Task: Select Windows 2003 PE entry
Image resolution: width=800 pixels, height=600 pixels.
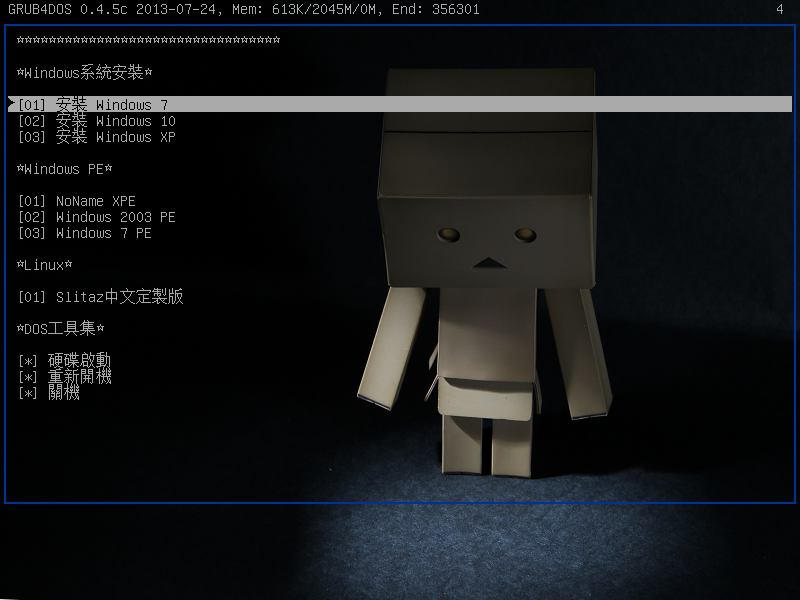Action: pyautogui.click(x=96, y=217)
